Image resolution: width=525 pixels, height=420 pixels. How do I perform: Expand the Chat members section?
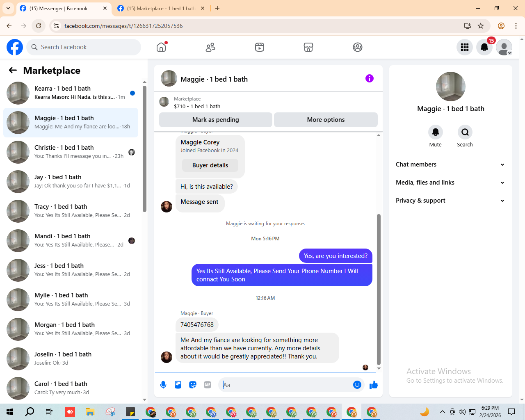pos(450,164)
